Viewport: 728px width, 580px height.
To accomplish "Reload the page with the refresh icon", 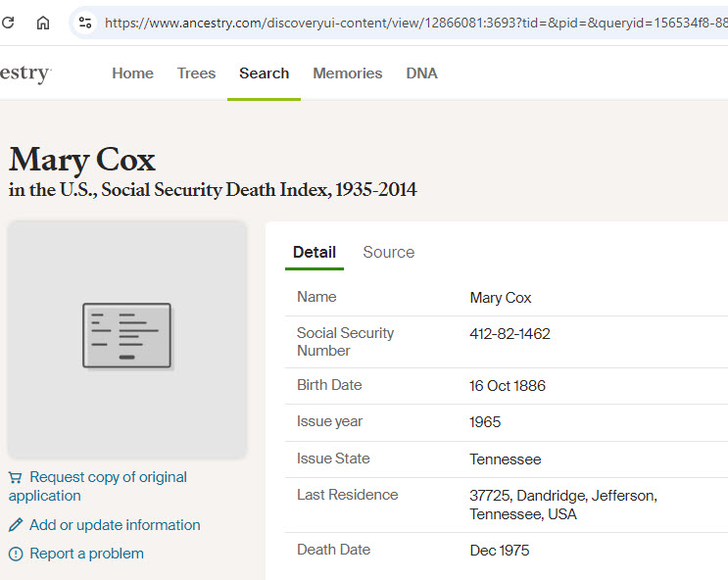I will (8, 23).
